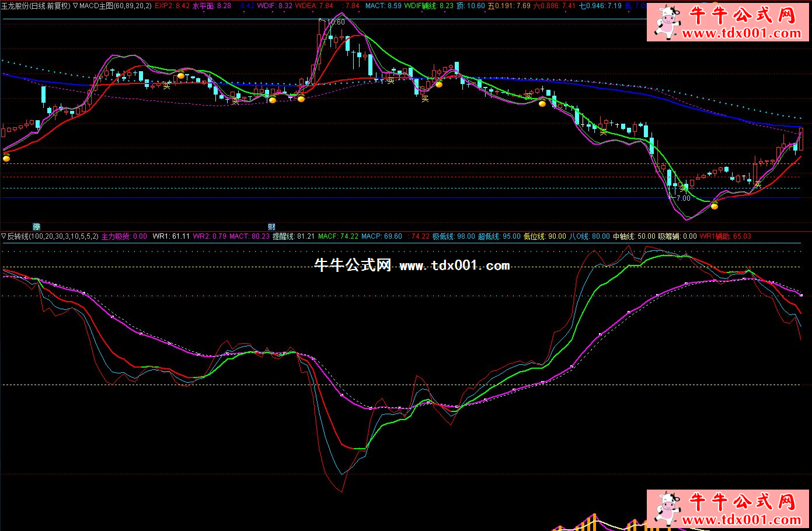Click the MACT: 8.59 value in top header
This screenshot has height=531, width=812.
(384, 6)
